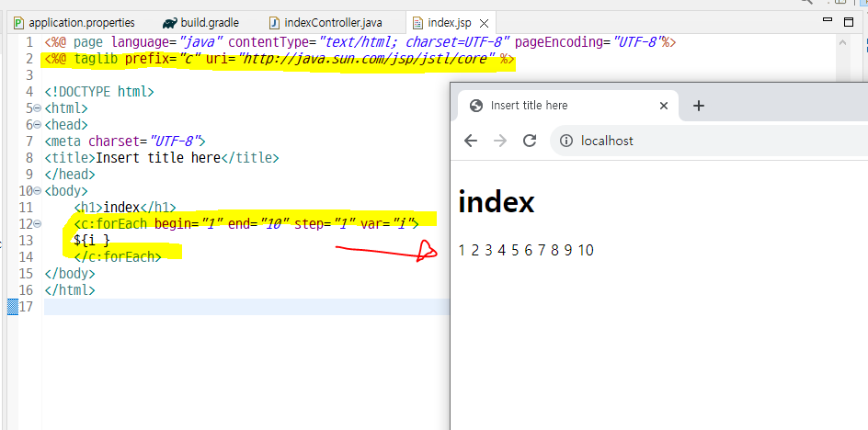Collapse the body tag fold on line 10

[x=37, y=191]
